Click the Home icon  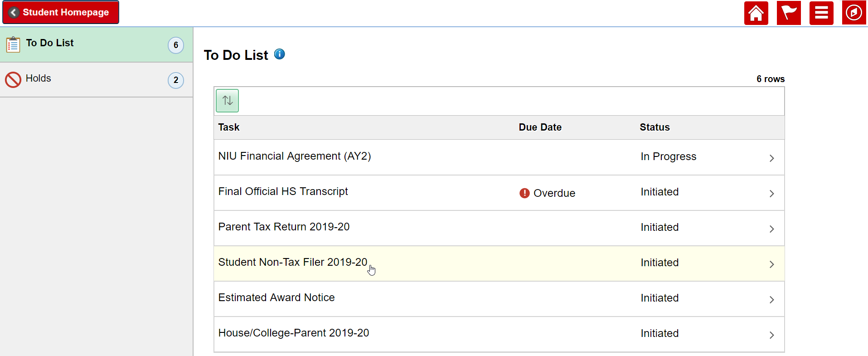(x=756, y=13)
